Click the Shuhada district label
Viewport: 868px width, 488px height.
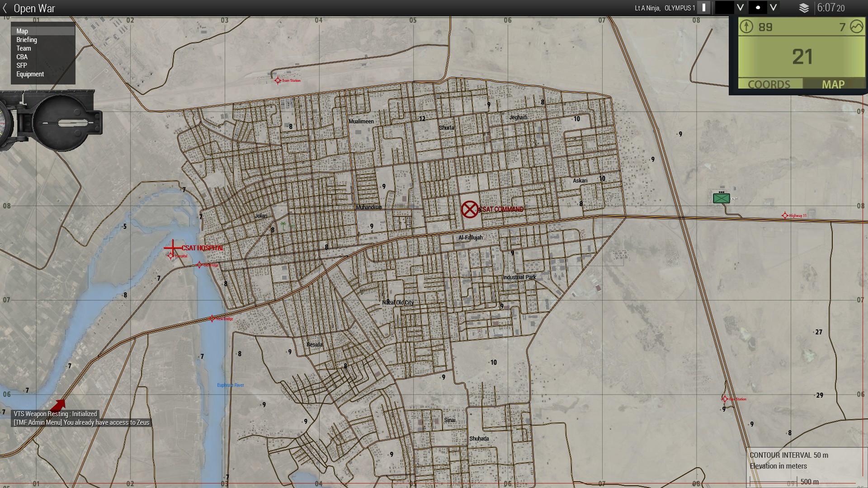click(479, 439)
